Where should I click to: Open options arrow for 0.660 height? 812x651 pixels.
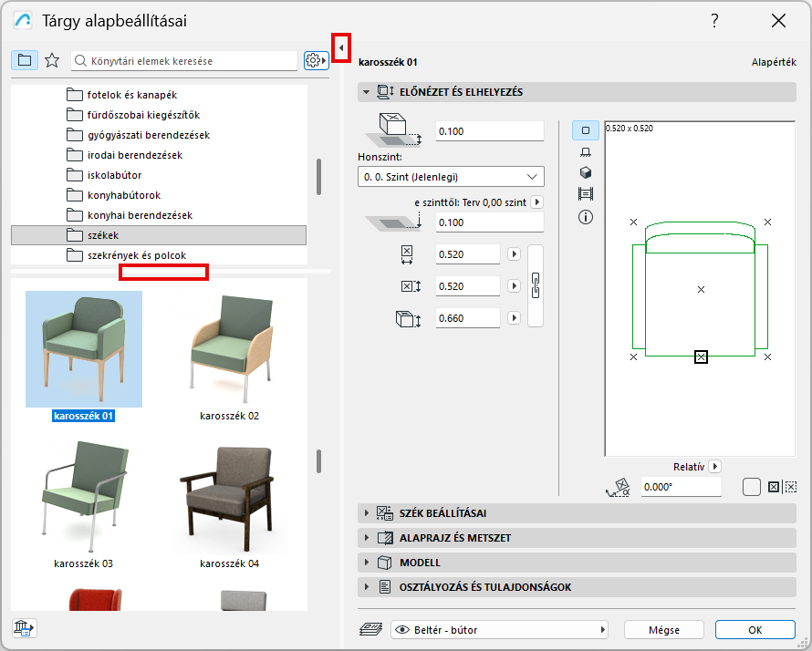point(514,317)
